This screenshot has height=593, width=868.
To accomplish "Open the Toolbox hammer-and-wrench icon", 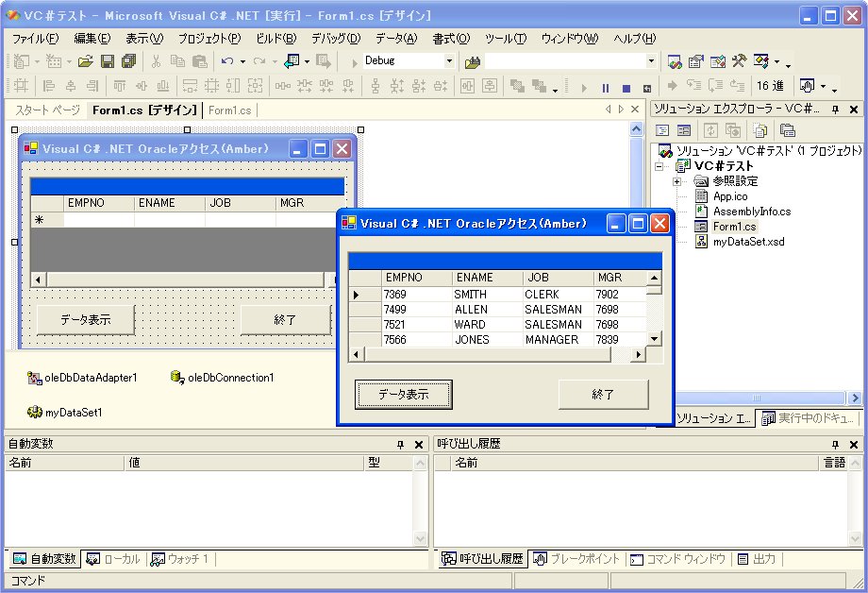I will [739, 61].
